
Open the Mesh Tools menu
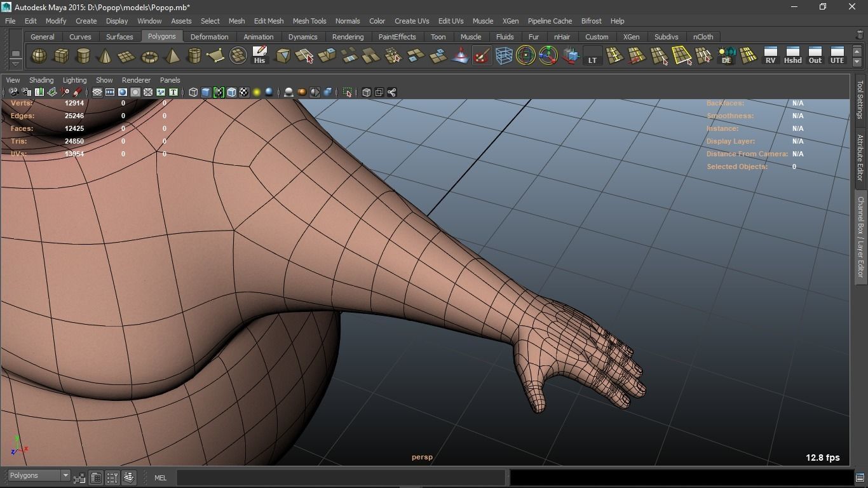309,21
